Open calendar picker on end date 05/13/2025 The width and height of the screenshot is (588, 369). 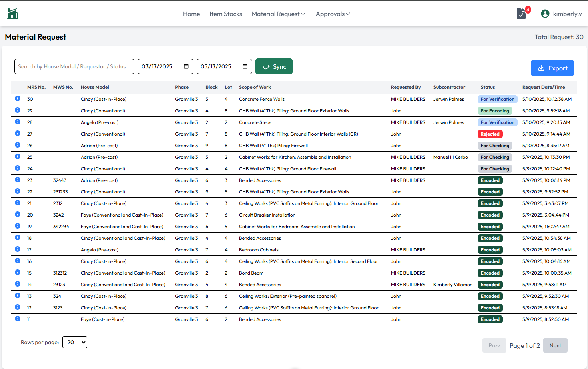click(x=245, y=66)
